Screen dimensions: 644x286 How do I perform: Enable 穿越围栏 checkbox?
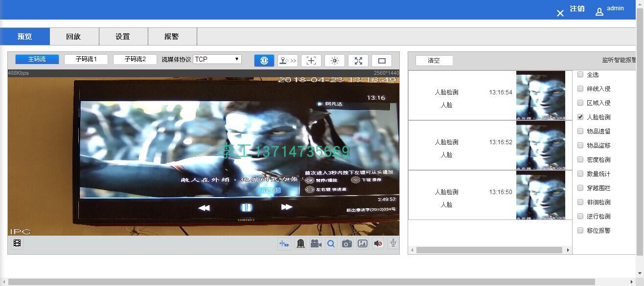(x=580, y=188)
